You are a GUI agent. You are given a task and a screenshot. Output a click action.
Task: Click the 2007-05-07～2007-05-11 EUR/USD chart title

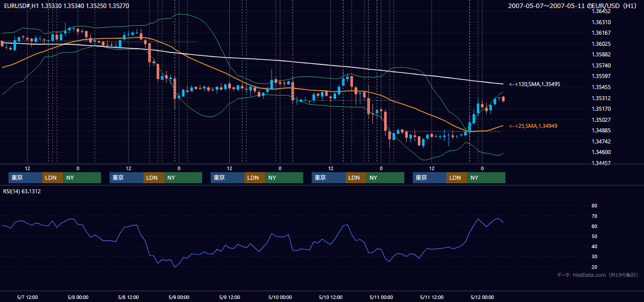(572, 6)
